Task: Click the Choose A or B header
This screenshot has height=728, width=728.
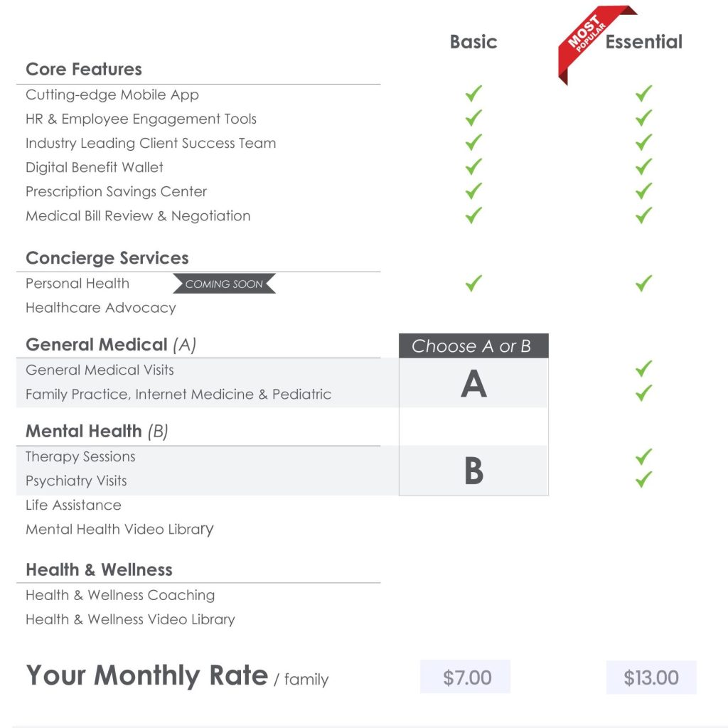Action: tap(473, 346)
